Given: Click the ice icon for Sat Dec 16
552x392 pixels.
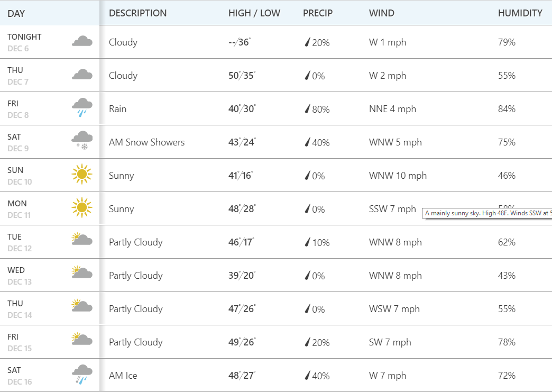Looking at the screenshot, I should 82,373.
